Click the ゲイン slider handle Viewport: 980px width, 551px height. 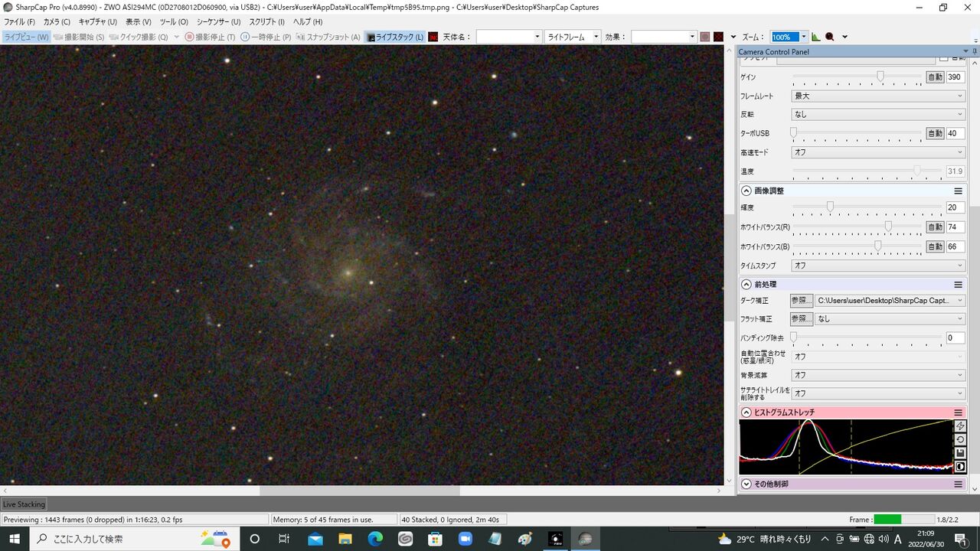pyautogui.click(x=880, y=77)
